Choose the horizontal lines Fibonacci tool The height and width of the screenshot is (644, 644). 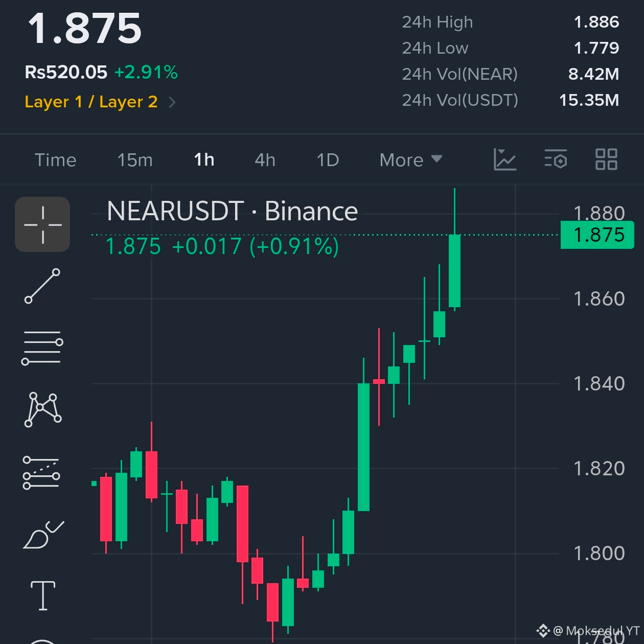(x=42, y=348)
